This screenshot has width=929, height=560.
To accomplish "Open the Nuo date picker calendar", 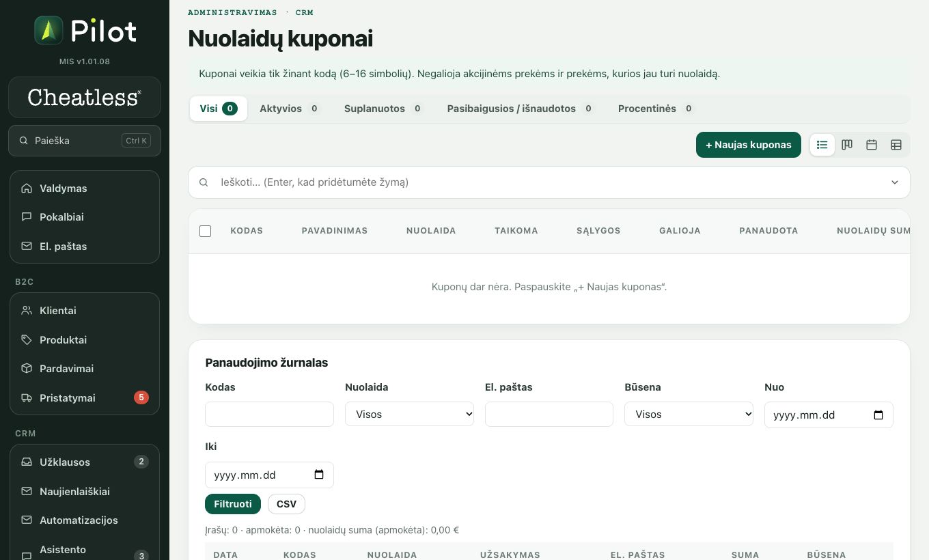I will [x=878, y=415].
